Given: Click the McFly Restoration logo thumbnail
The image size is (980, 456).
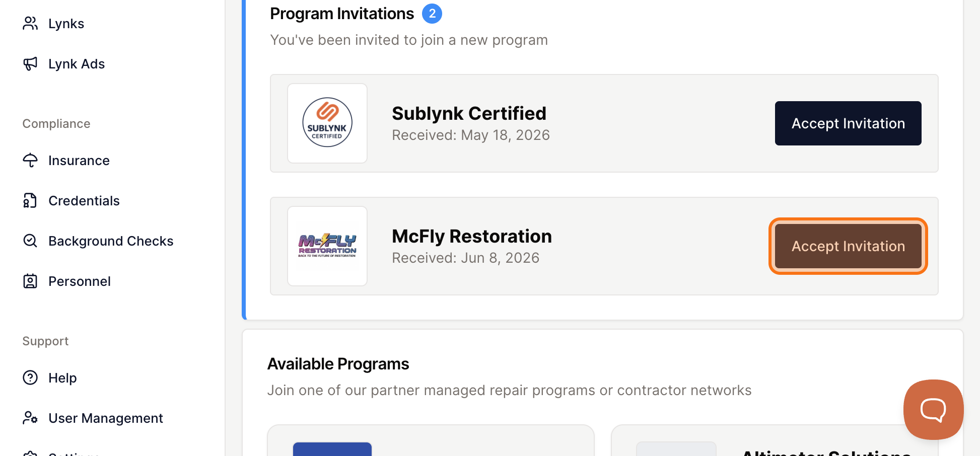Looking at the screenshot, I should point(327,246).
